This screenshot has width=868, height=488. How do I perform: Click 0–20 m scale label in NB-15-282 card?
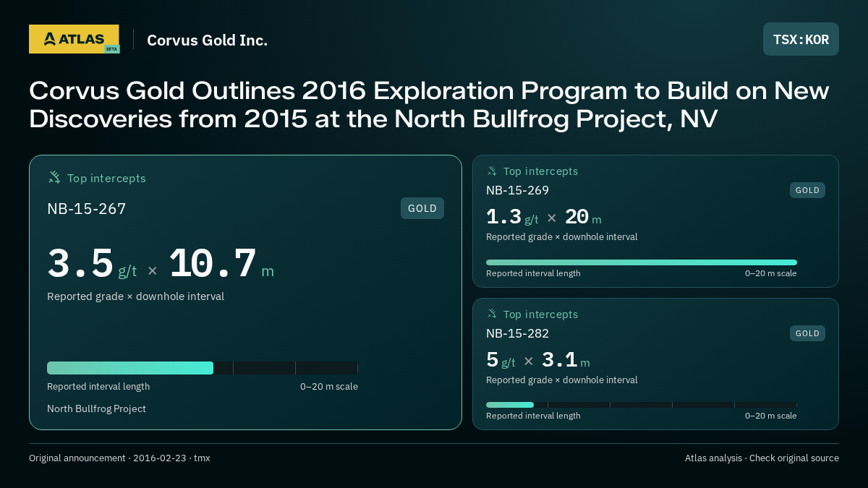[x=771, y=416]
